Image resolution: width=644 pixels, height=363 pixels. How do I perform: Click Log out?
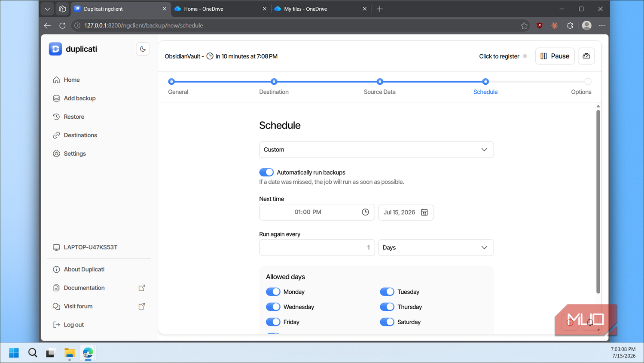tap(69, 325)
